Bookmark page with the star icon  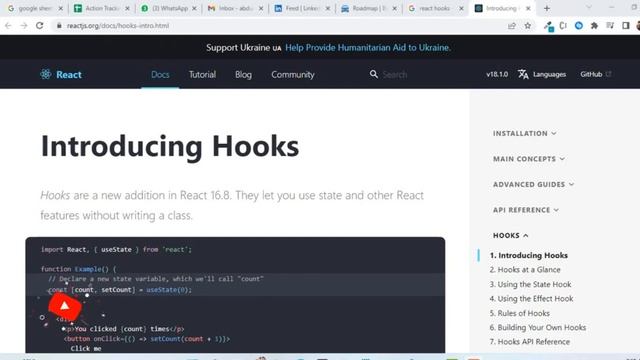(x=528, y=26)
